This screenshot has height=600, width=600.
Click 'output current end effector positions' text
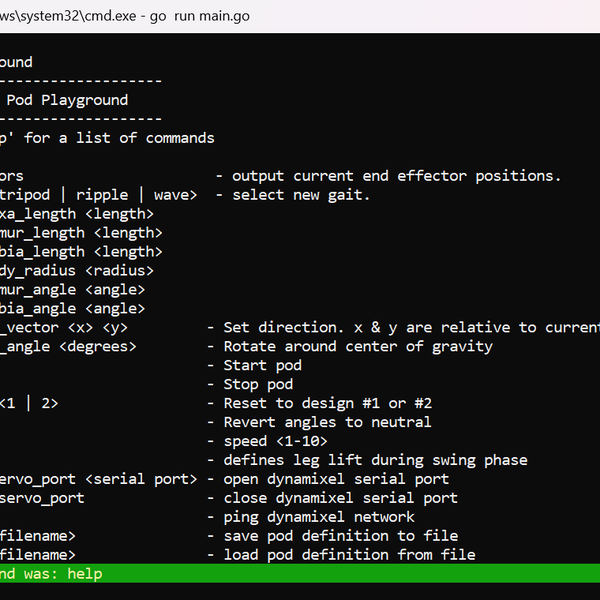pyautogui.click(x=396, y=176)
